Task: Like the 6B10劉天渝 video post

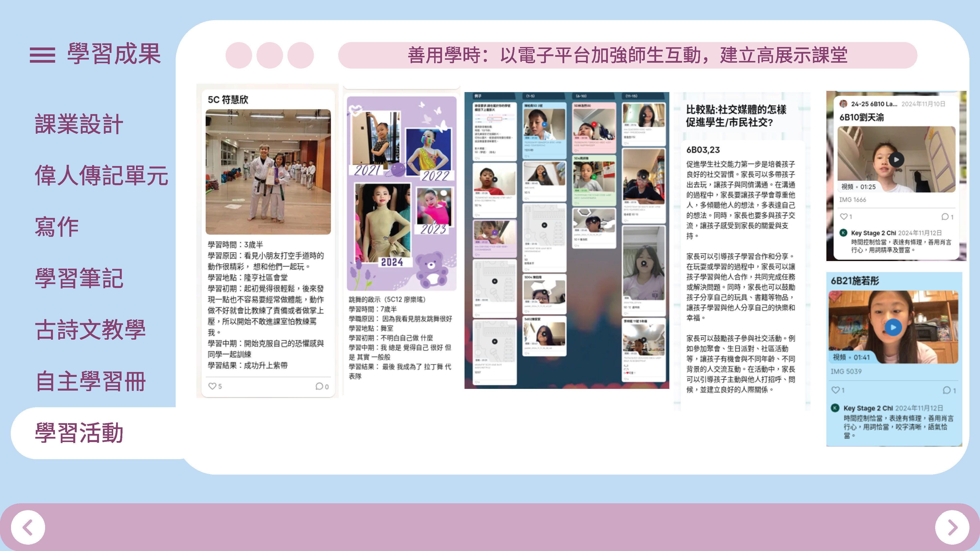Action: [x=844, y=216]
